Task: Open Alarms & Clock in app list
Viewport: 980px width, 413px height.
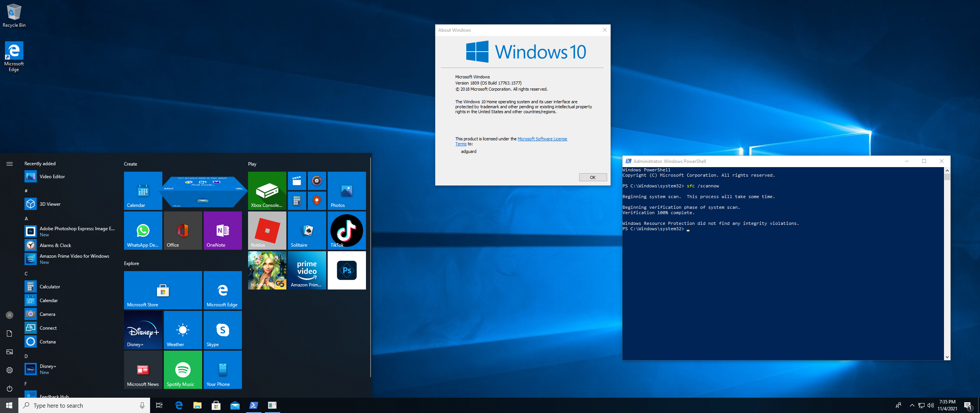Action: (x=70, y=245)
